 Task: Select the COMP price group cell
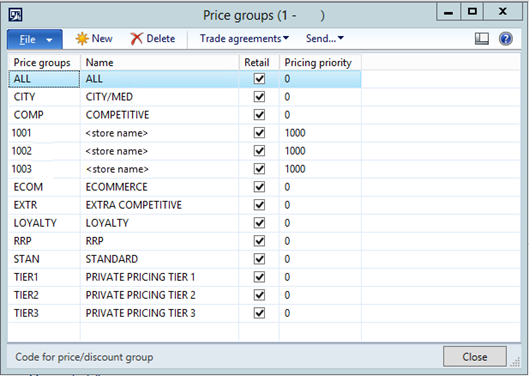click(44, 115)
